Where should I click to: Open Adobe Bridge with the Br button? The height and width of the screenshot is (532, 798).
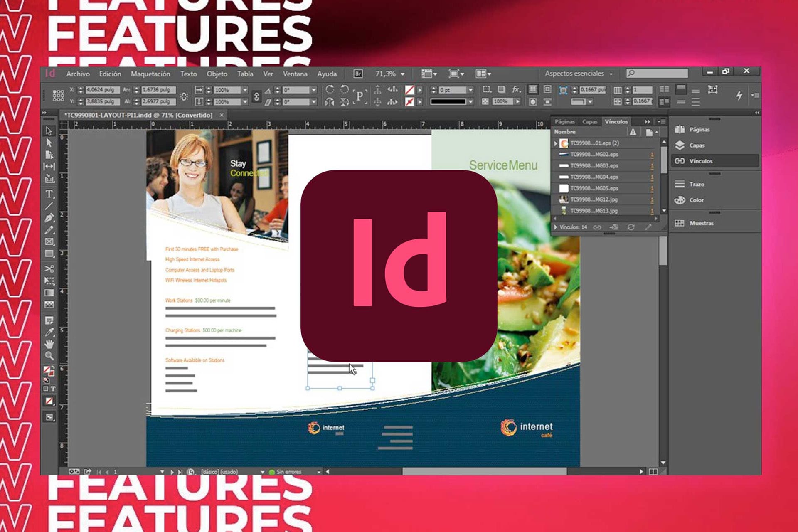(x=358, y=74)
